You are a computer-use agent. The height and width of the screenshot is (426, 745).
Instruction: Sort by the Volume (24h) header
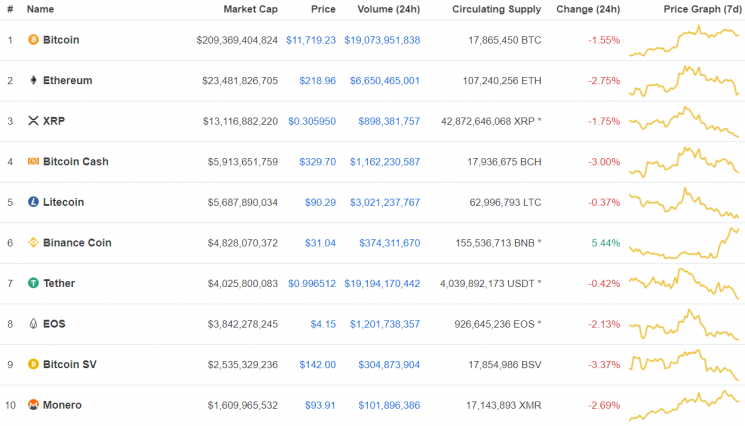point(388,9)
